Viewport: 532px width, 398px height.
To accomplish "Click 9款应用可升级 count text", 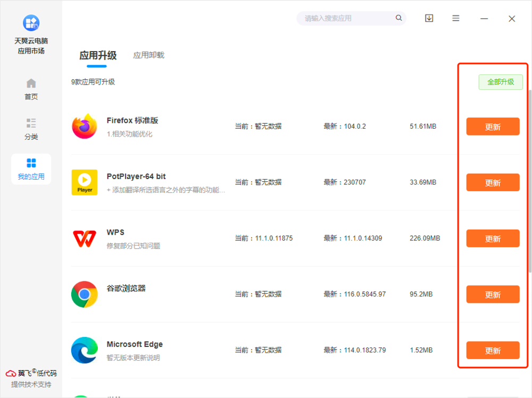I will click(x=93, y=82).
